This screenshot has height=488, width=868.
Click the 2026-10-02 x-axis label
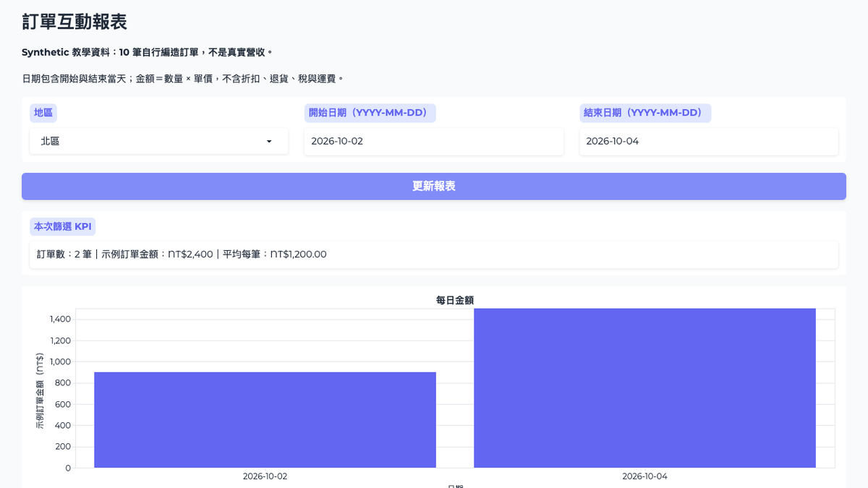point(265,476)
